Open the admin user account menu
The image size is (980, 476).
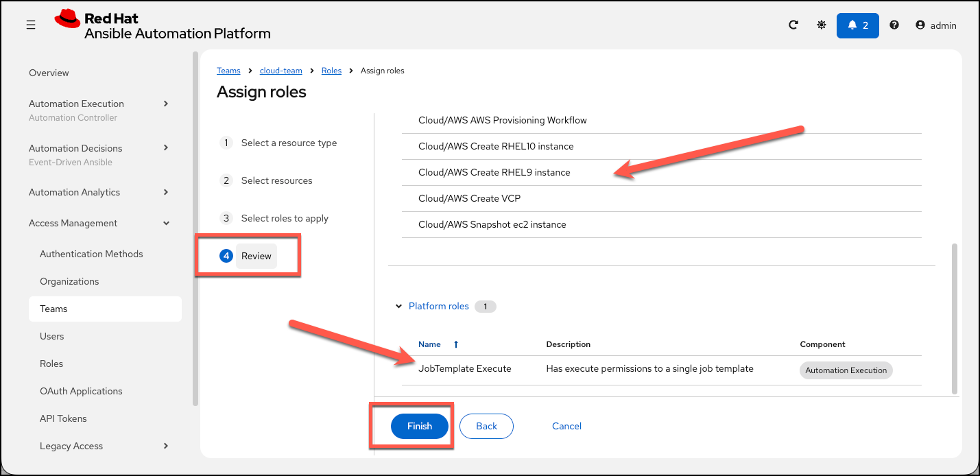[x=936, y=25]
